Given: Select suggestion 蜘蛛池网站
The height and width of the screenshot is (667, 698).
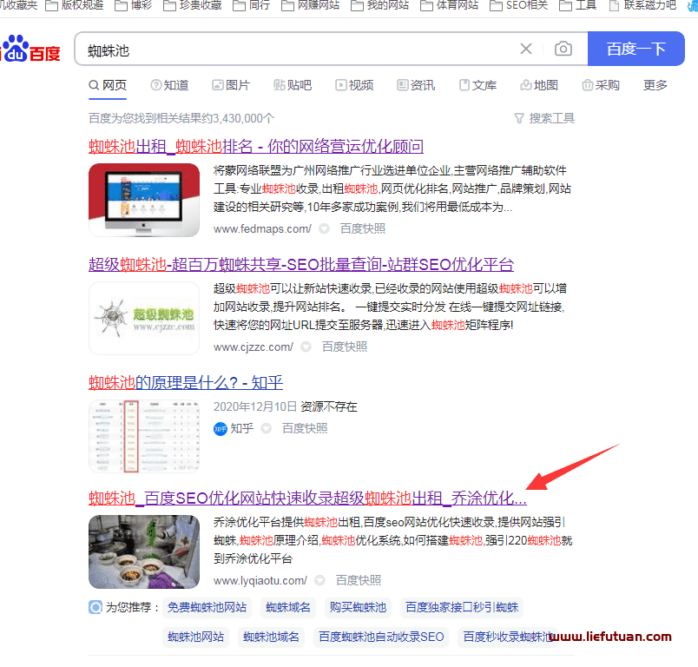Looking at the screenshot, I should 196,637.
